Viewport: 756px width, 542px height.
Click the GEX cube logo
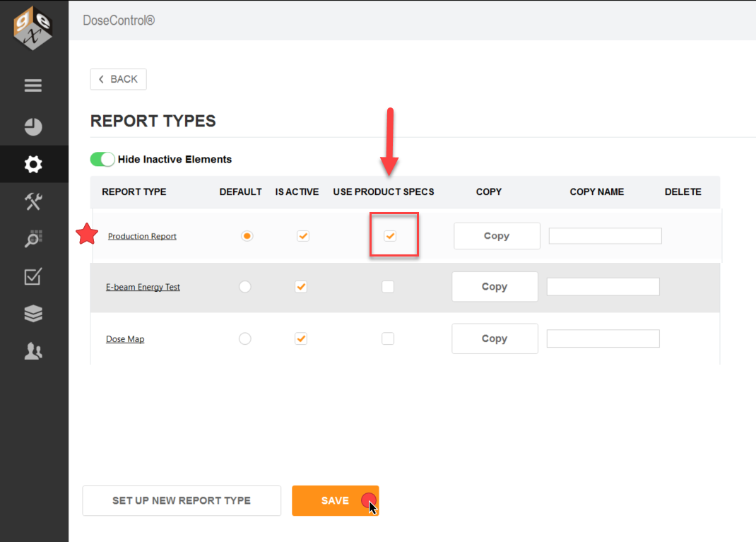[x=33, y=28]
